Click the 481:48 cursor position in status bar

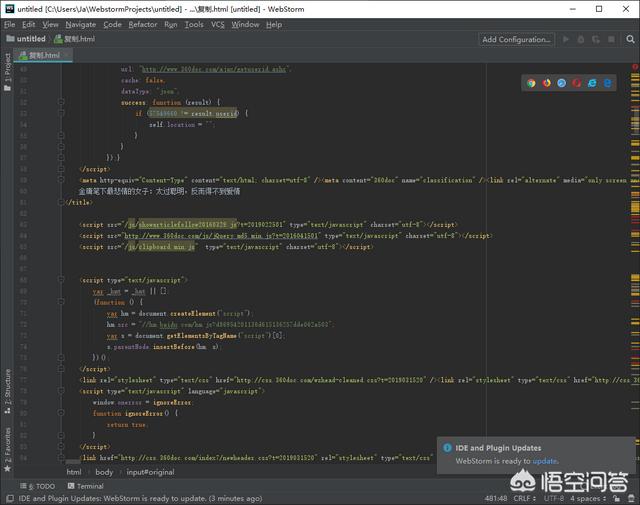tap(496, 498)
